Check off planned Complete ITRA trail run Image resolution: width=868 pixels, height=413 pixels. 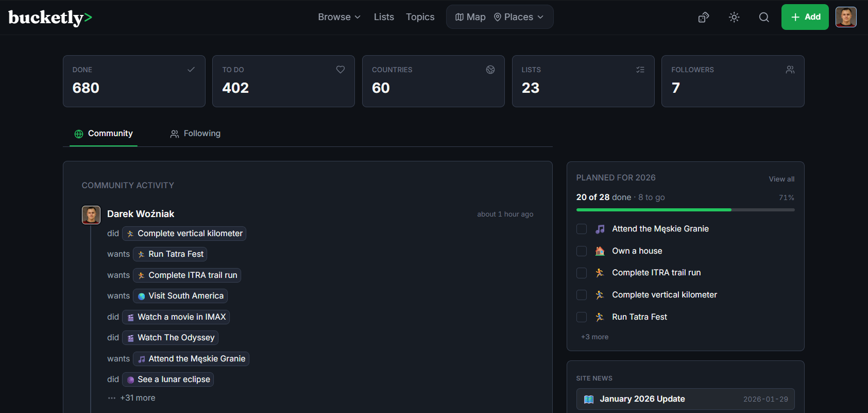coord(582,273)
